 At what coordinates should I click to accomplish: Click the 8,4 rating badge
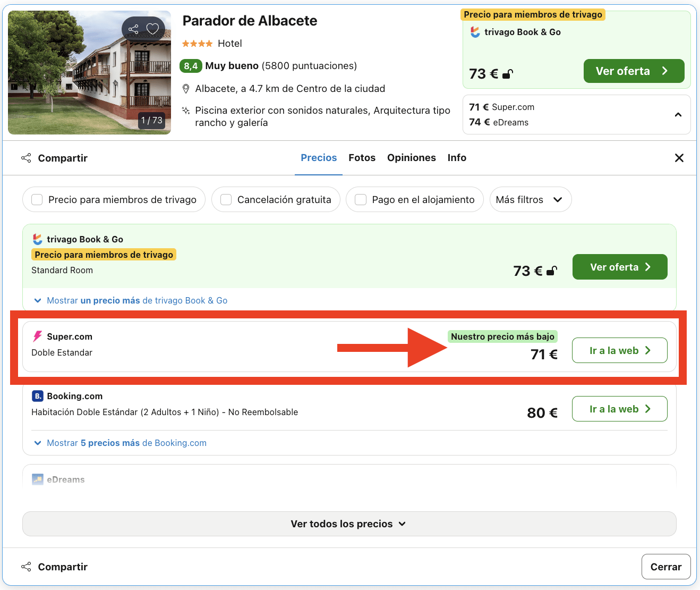[191, 66]
